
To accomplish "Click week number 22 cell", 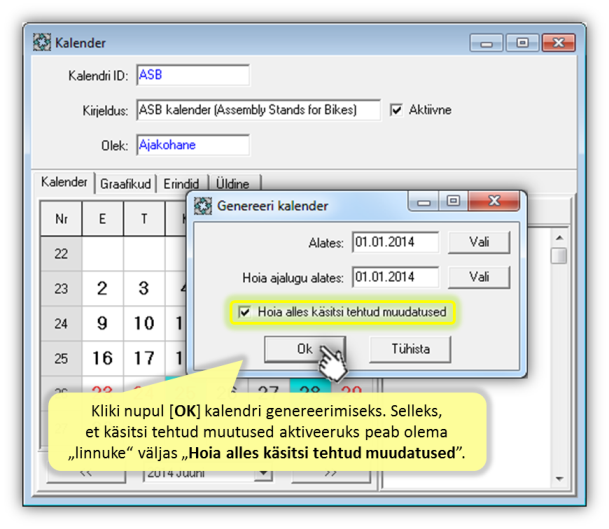I will (x=61, y=254).
